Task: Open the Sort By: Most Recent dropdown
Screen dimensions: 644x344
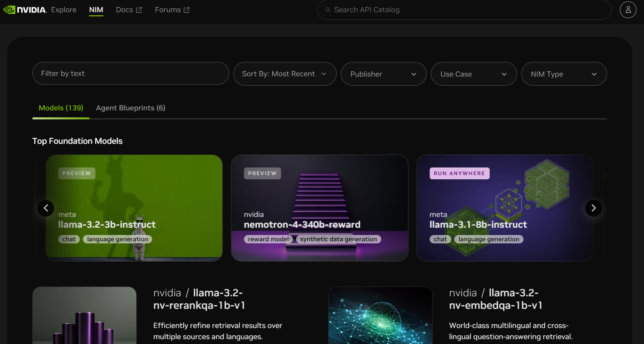Action: (285, 74)
